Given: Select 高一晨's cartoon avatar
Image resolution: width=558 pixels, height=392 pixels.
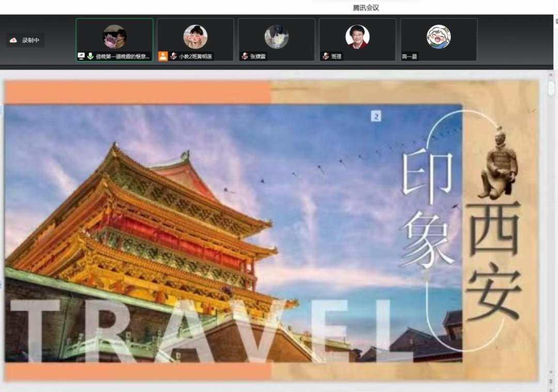Looking at the screenshot, I should [438, 37].
